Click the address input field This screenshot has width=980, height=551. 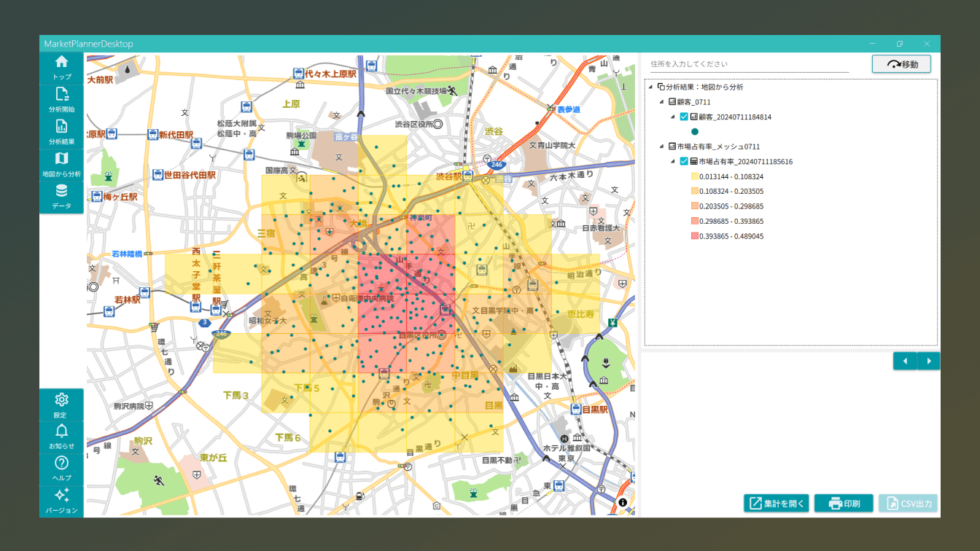click(749, 64)
